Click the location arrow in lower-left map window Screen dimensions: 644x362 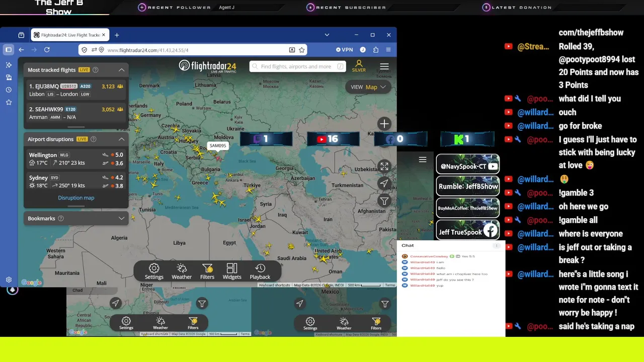click(116, 303)
